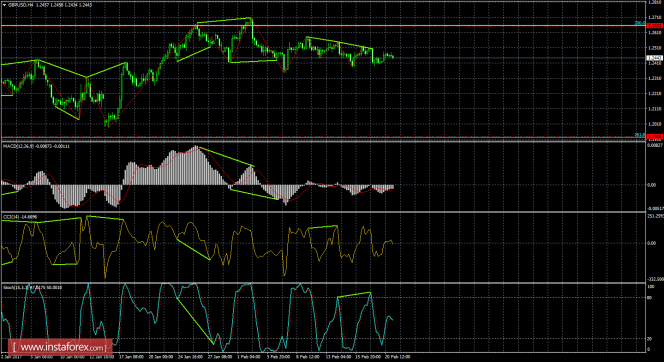
Task: Click the 17 Jan 08:00 time axis label
Action: [130, 357]
